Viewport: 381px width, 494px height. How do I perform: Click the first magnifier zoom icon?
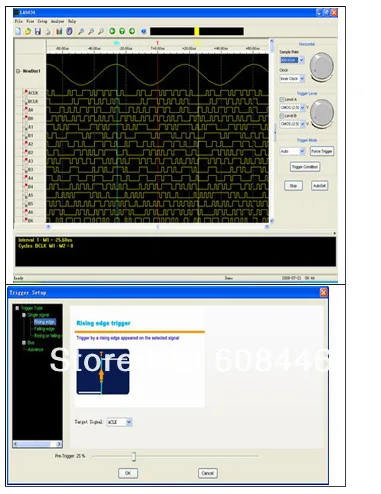[x=81, y=31]
